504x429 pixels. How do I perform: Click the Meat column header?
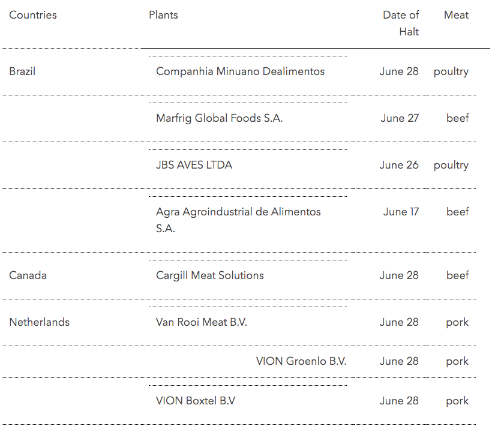click(456, 15)
